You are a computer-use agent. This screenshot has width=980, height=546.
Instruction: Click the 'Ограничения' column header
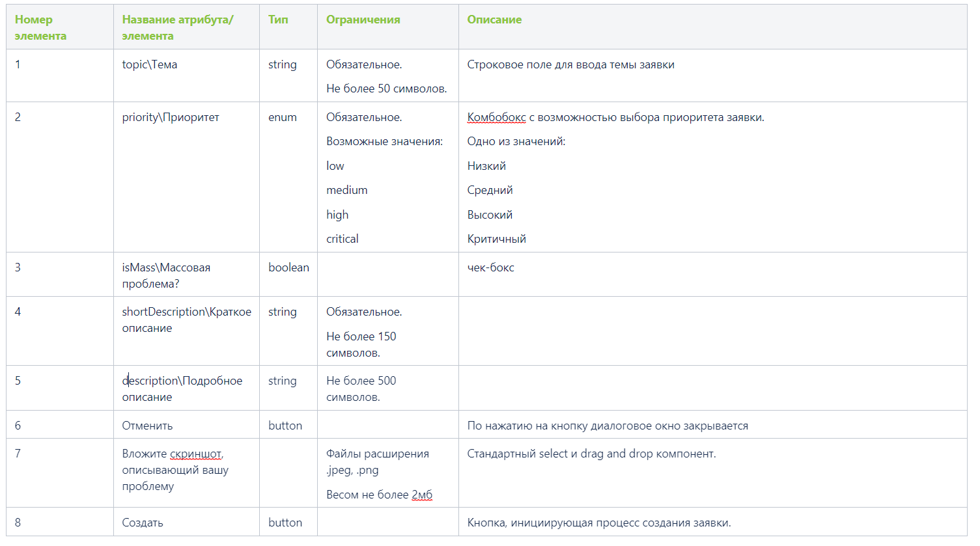(388, 27)
